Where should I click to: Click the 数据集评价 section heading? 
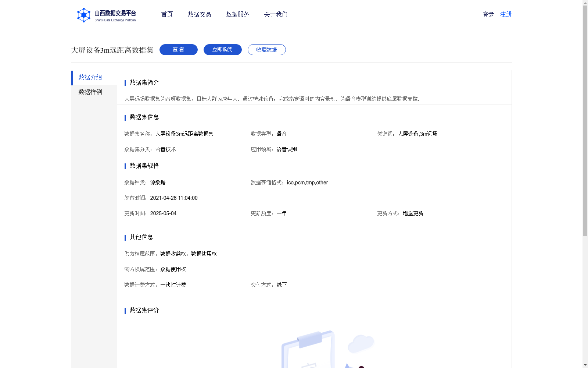coord(144,310)
